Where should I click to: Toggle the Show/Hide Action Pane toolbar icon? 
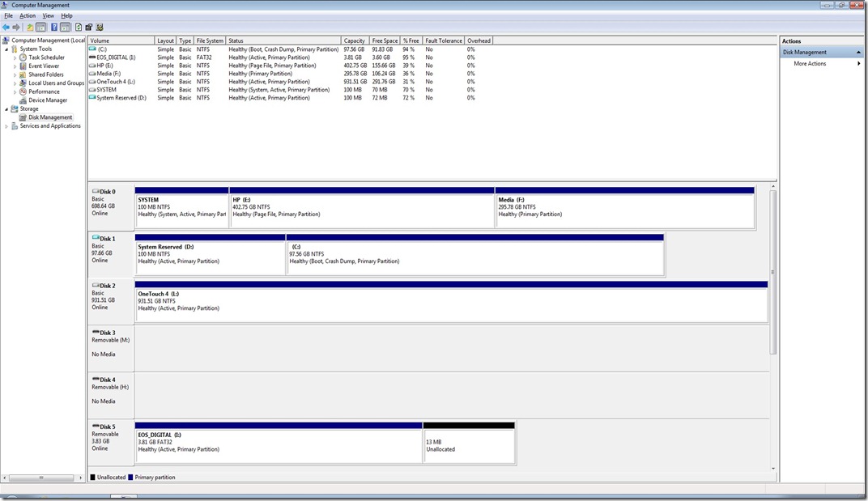coord(66,28)
